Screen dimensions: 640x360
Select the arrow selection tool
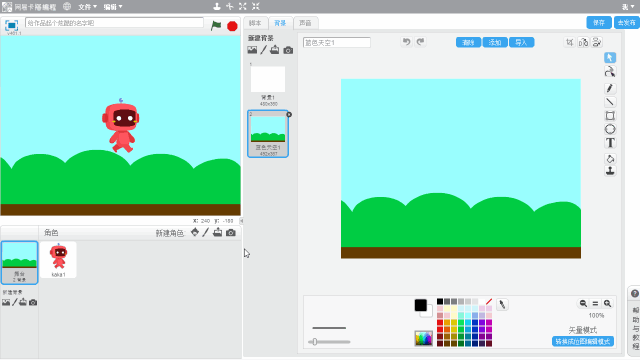[610, 58]
